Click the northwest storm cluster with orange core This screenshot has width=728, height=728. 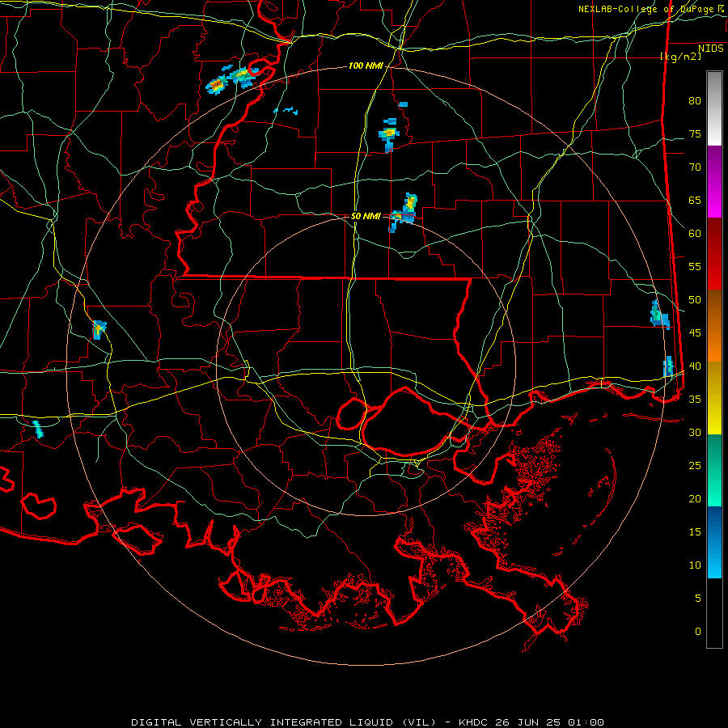(x=232, y=80)
